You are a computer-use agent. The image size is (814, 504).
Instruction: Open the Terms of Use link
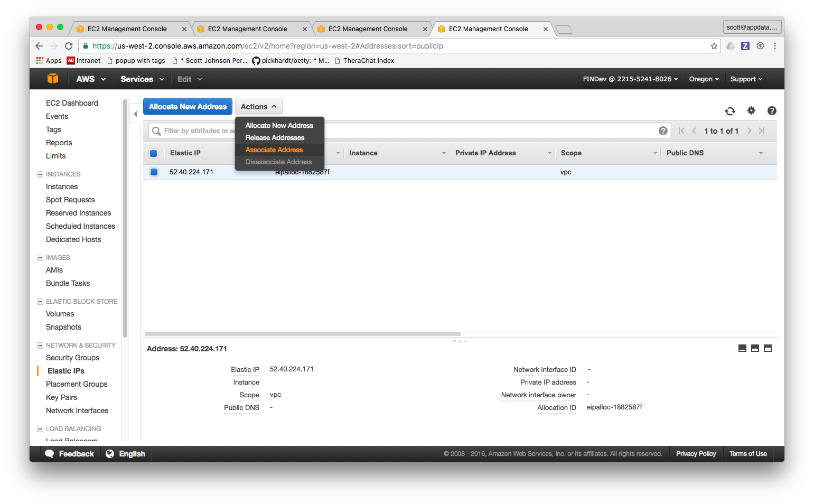click(748, 454)
